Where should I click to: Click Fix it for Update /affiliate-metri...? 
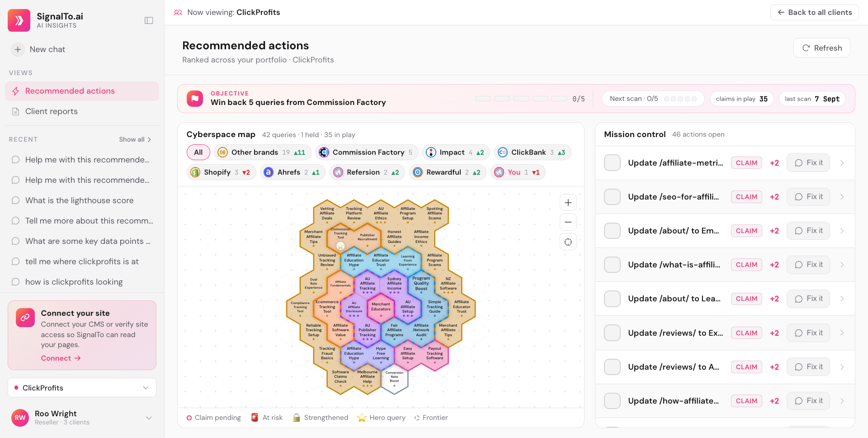pos(808,163)
